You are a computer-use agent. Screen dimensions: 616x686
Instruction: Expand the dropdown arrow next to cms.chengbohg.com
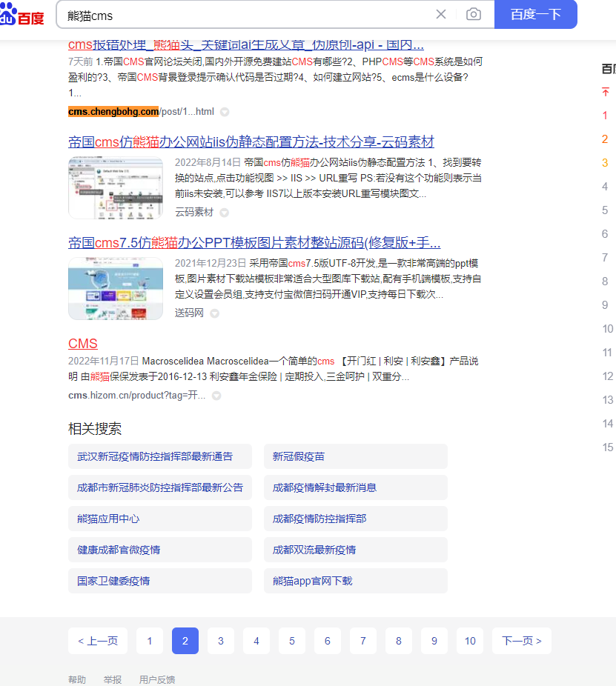coord(225,112)
